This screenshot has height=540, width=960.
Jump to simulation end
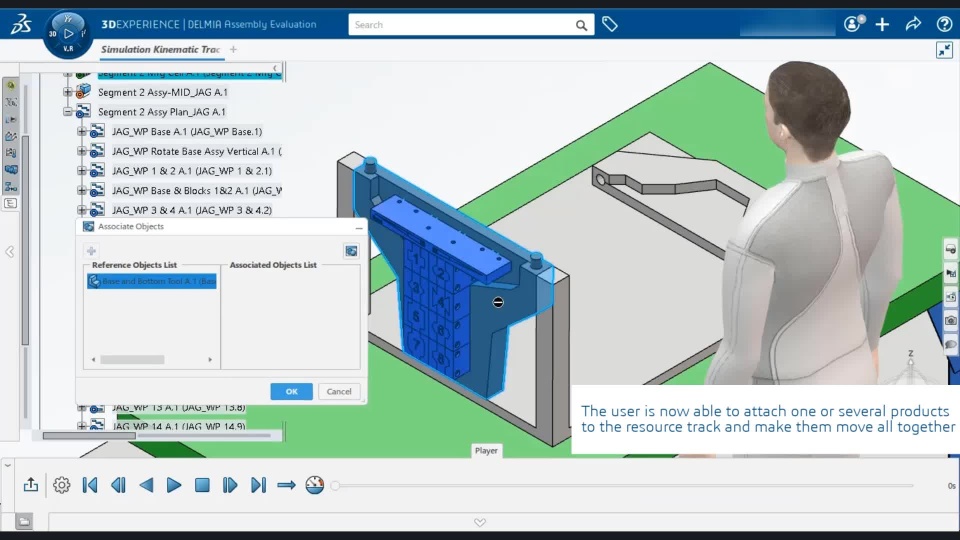(x=258, y=485)
